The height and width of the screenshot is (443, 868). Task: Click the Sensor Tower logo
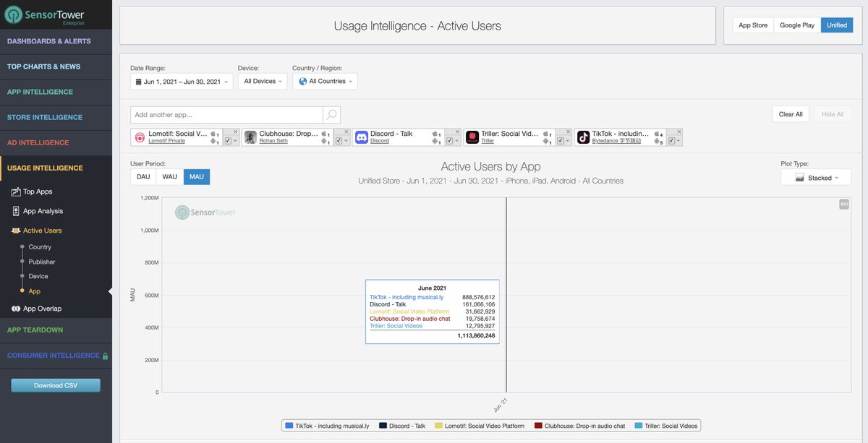click(x=45, y=14)
